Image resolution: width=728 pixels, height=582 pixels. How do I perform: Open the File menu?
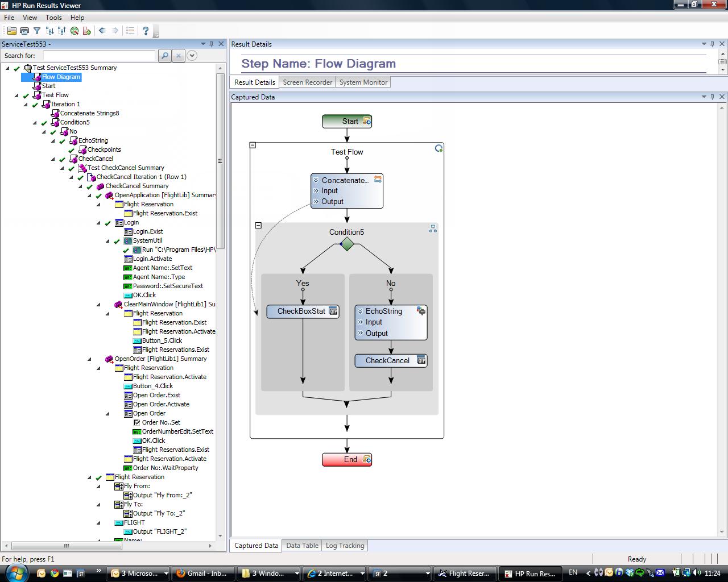[x=9, y=18]
